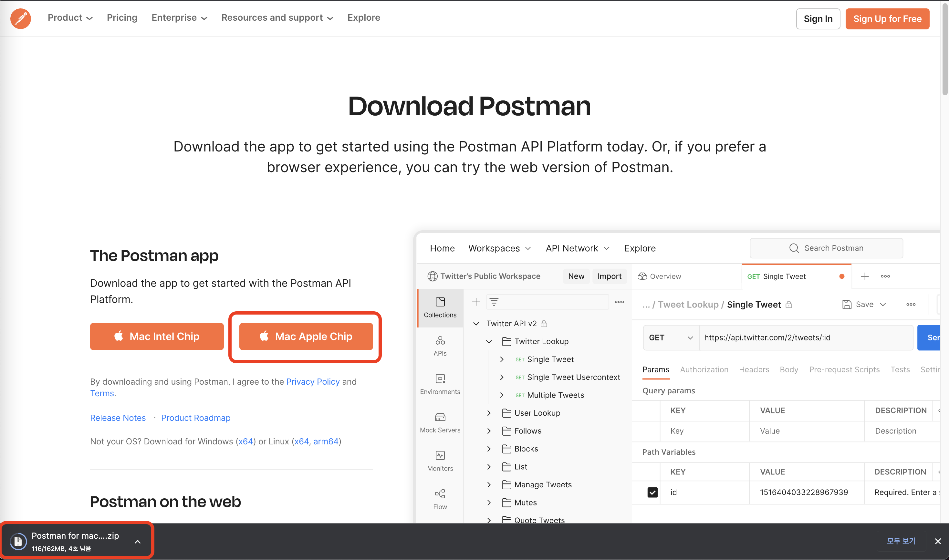Open download item options chevron
949x560 pixels.
138,542
